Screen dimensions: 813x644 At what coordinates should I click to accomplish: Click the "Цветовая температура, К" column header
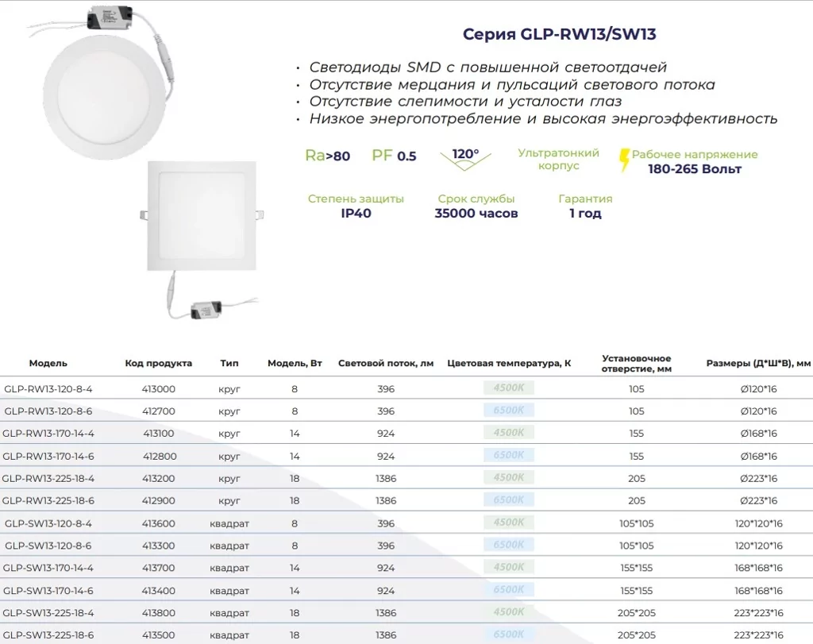[509, 363]
